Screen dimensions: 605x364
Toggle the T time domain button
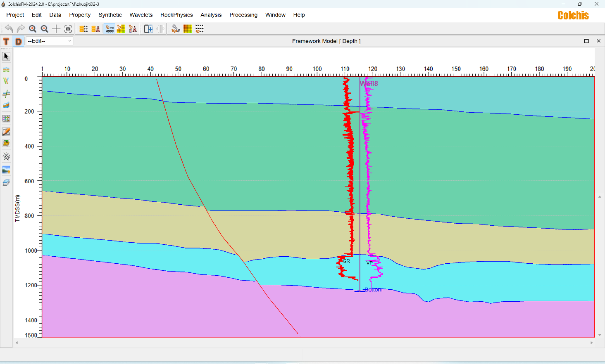6,41
